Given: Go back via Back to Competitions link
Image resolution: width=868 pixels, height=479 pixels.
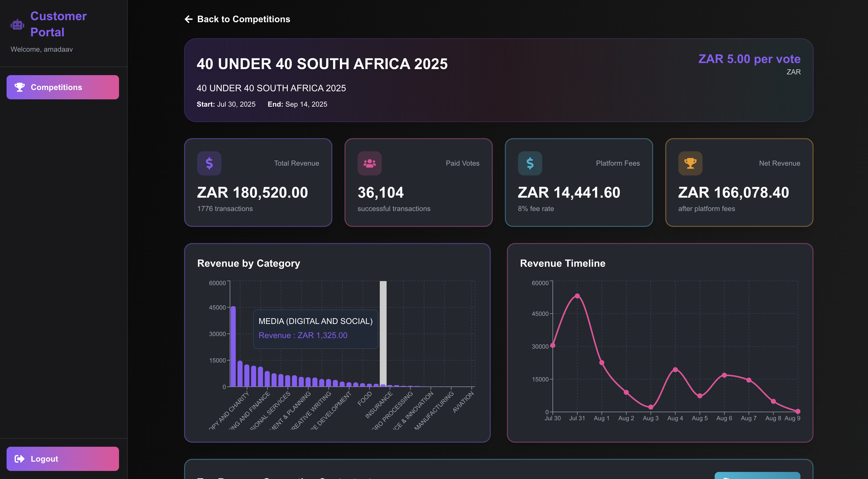Looking at the screenshot, I should tap(243, 19).
